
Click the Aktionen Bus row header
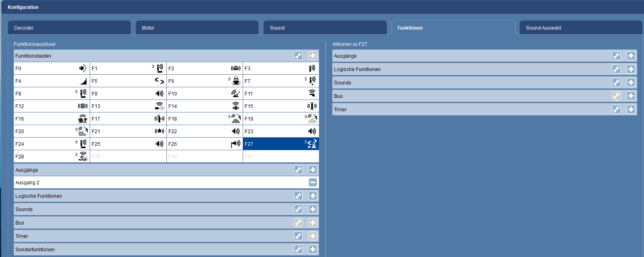coord(467,96)
